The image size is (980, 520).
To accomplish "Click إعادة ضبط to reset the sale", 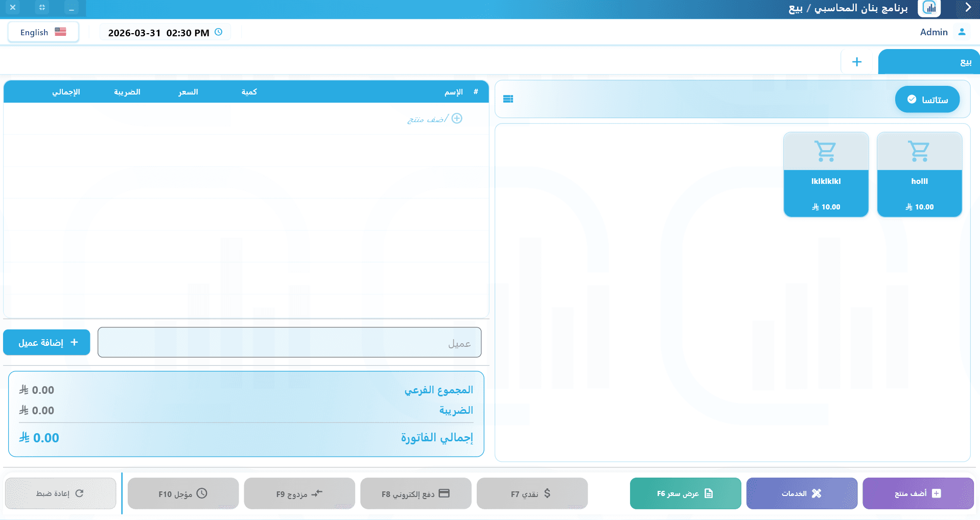I will coord(60,493).
